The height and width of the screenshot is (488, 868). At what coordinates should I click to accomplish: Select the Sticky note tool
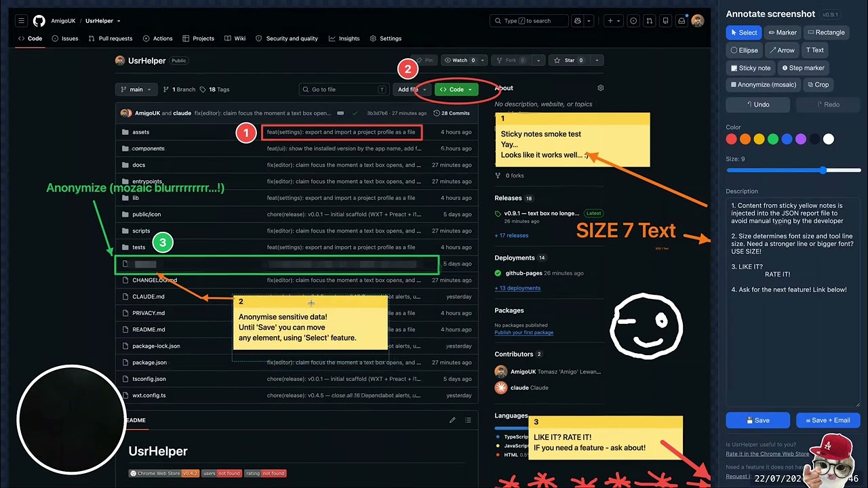coord(750,68)
